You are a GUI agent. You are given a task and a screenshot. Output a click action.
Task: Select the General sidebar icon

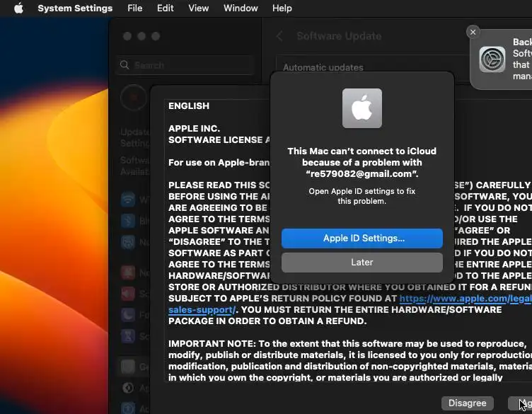128,367
